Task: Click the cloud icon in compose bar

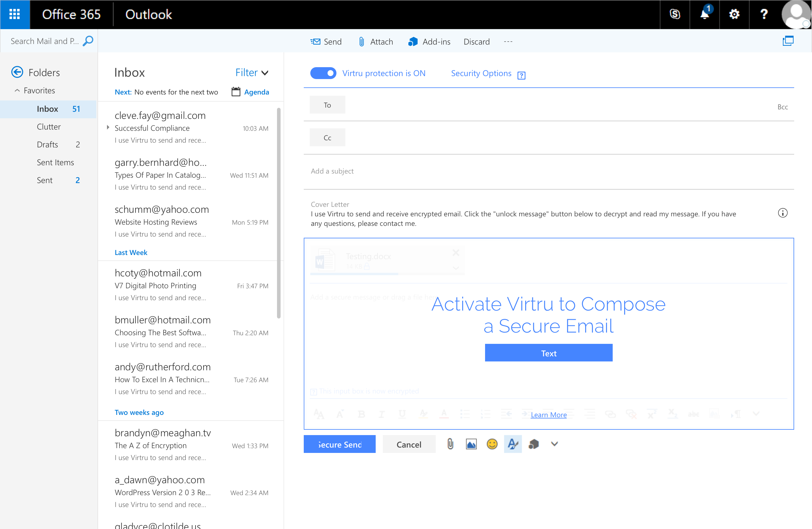Action: click(533, 444)
